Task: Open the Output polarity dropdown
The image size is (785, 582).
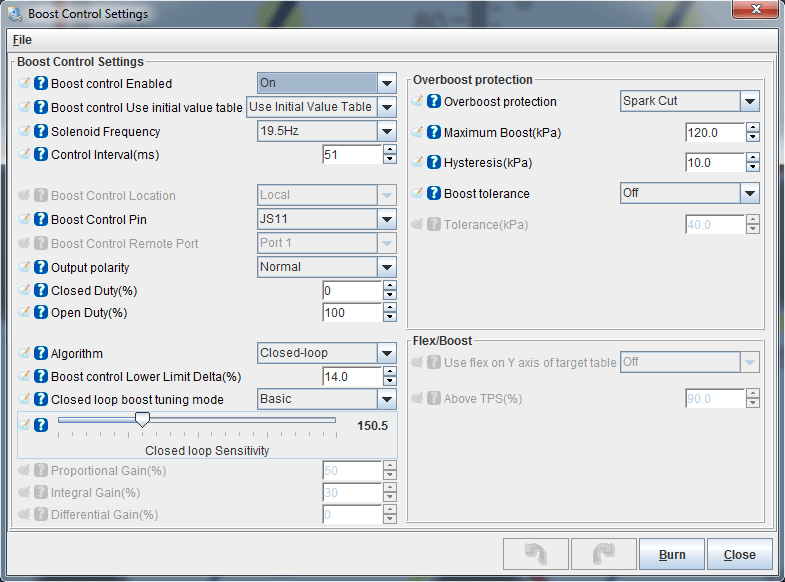Action: point(387,267)
